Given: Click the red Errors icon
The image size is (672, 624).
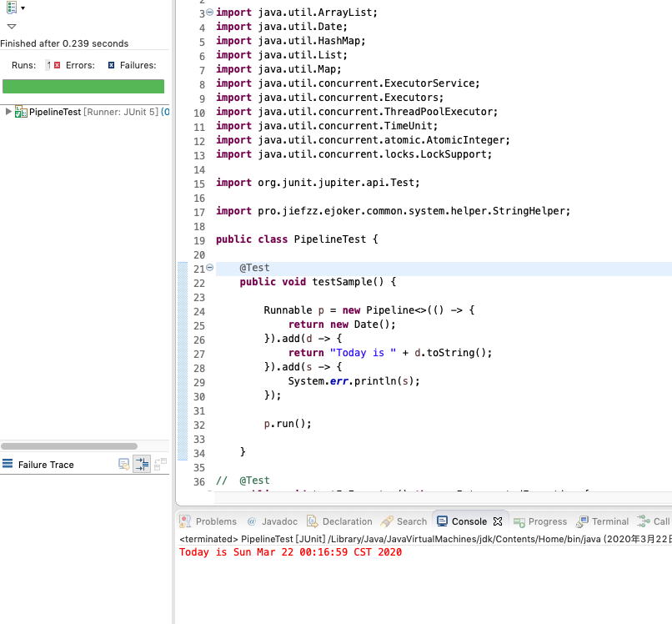Looking at the screenshot, I should (57, 65).
